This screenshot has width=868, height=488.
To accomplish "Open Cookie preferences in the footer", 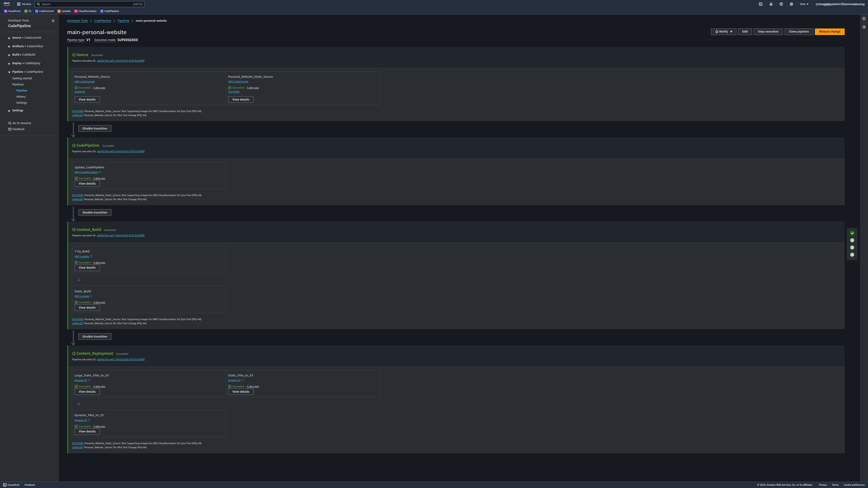I will [x=854, y=485].
